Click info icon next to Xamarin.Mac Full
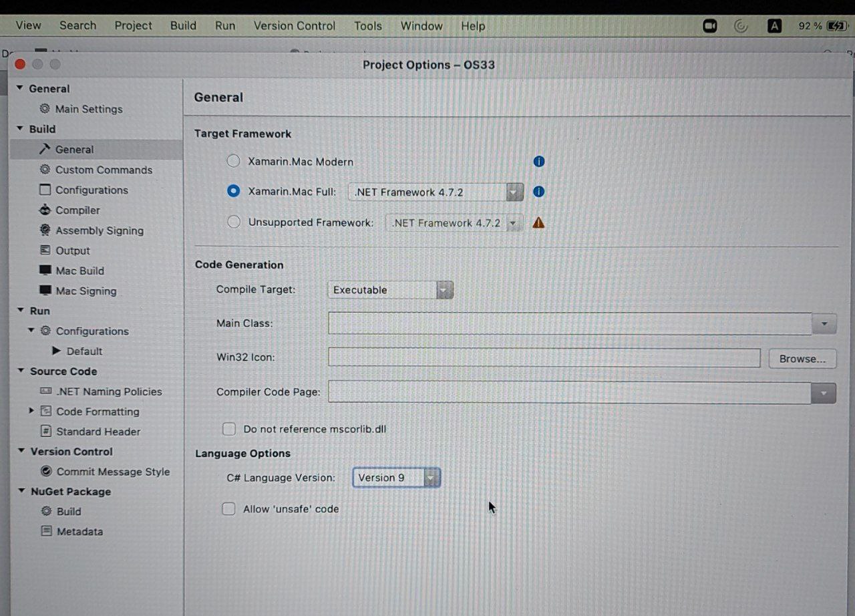The image size is (855, 616). click(x=539, y=192)
